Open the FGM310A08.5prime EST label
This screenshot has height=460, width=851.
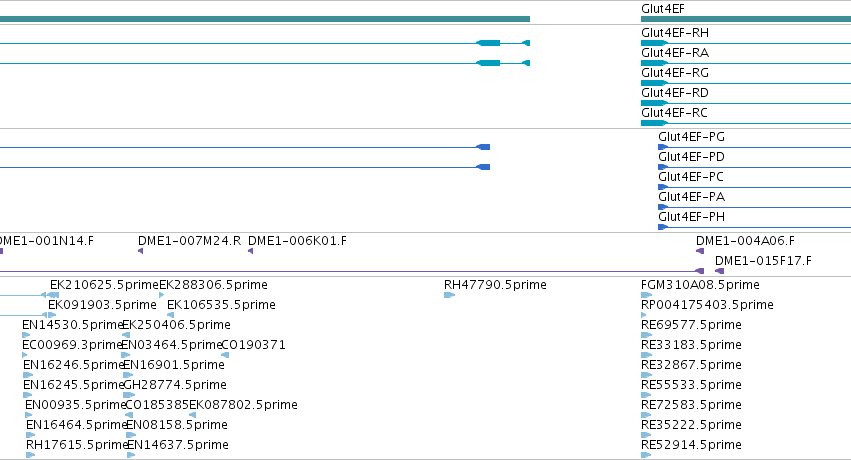[x=700, y=285]
